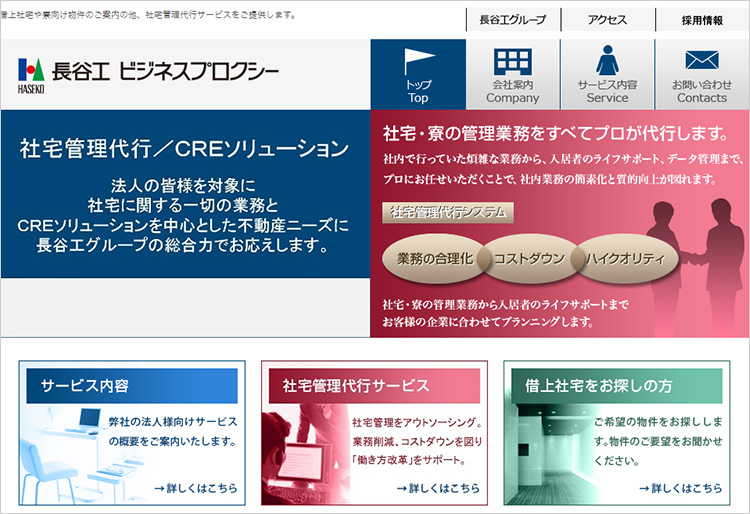
Task: Click the 社宅管理代行システム label button
Action: pyautogui.click(x=448, y=212)
